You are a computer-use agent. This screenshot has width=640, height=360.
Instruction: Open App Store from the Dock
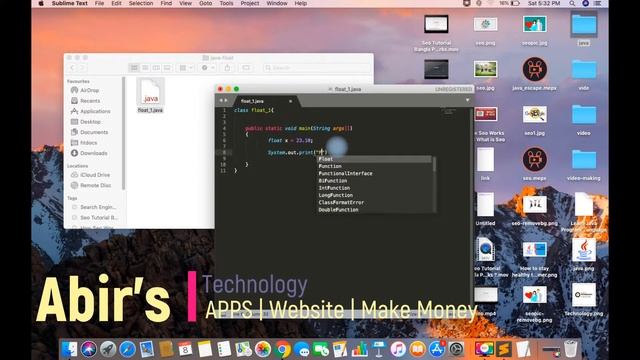[437, 349]
